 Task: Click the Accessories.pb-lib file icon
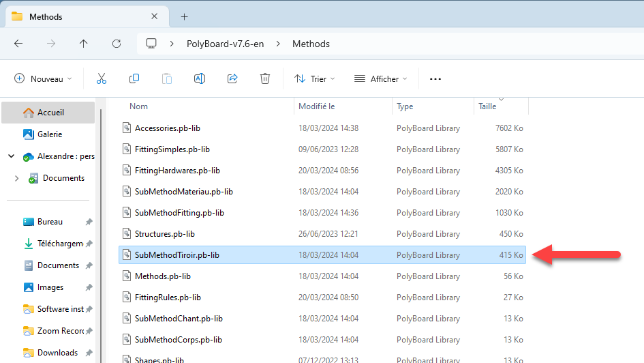pyautogui.click(x=127, y=128)
